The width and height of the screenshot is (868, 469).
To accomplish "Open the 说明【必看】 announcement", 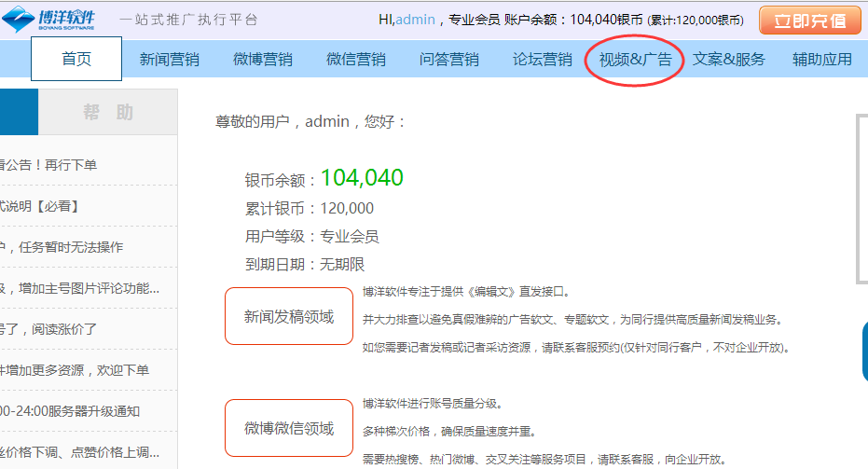I will (x=39, y=206).
